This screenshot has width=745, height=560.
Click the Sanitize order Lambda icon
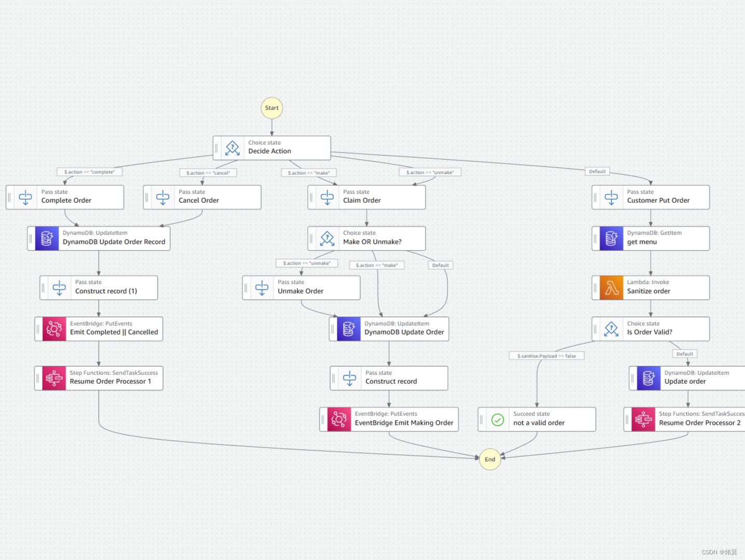[x=611, y=288]
